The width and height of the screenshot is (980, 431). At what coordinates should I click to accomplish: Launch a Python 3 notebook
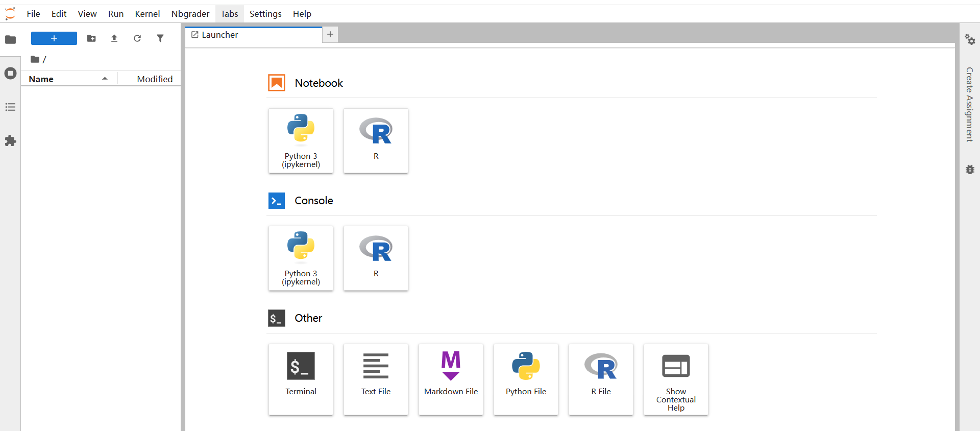tap(301, 141)
